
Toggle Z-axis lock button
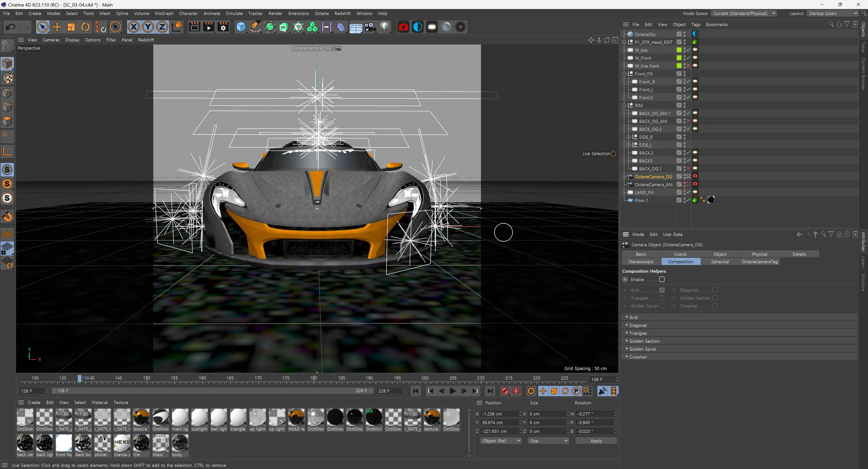tap(162, 27)
